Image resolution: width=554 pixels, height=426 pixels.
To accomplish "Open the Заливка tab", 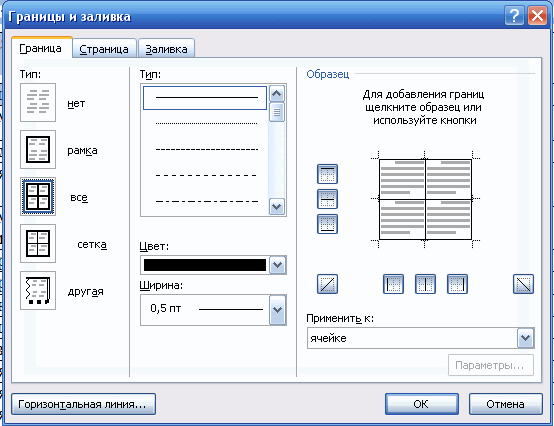I will pos(166,49).
